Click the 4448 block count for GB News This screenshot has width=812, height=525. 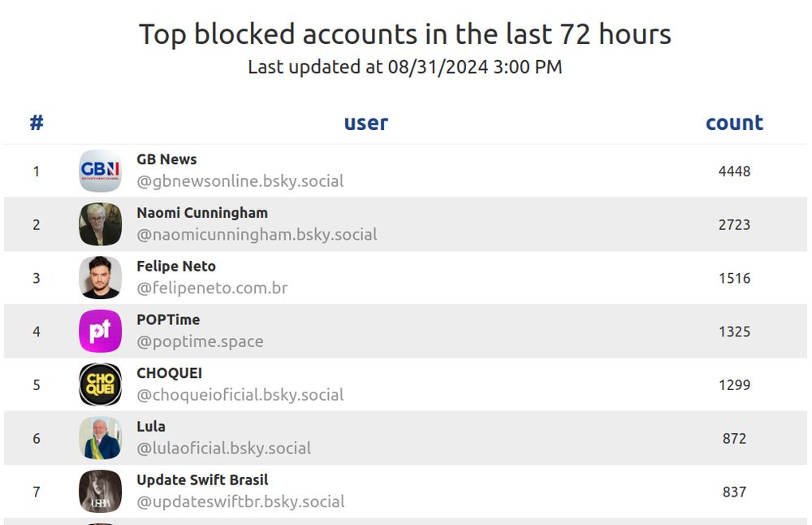click(x=734, y=171)
